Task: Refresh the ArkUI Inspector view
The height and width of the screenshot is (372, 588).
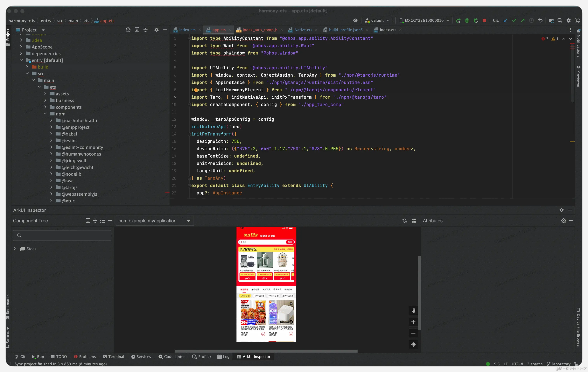Action: (404, 221)
